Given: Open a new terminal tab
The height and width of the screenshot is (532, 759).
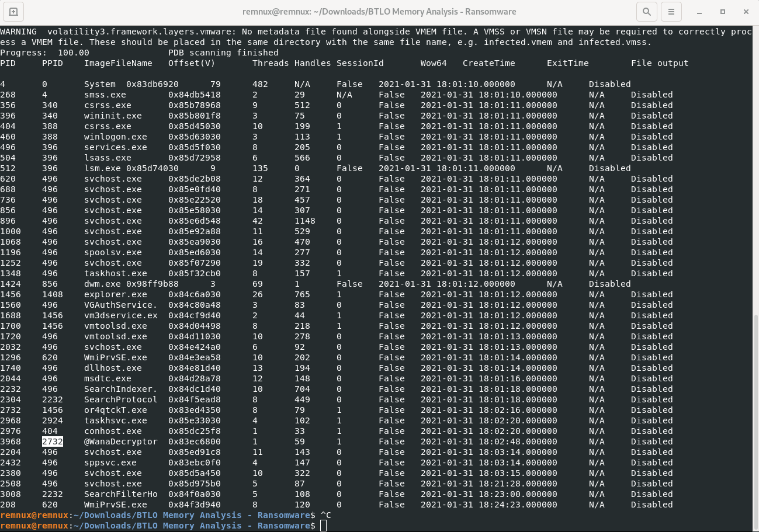Looking at the screenshot, I should point(13,11).
